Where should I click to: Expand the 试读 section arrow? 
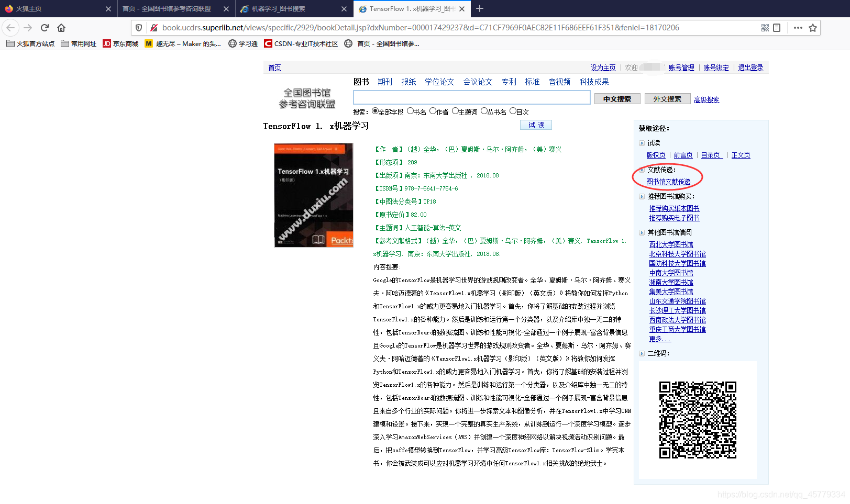pyautogui.click(x=642, y=143)
